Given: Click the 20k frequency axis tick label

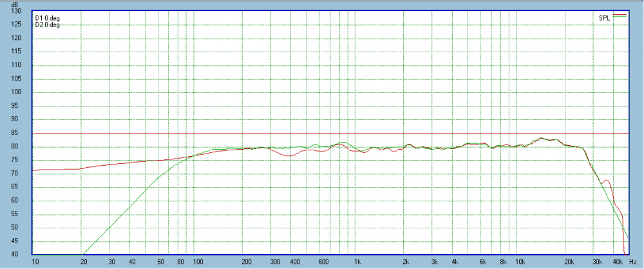Looking at the screenshot, I should click(x=569, y=263).
